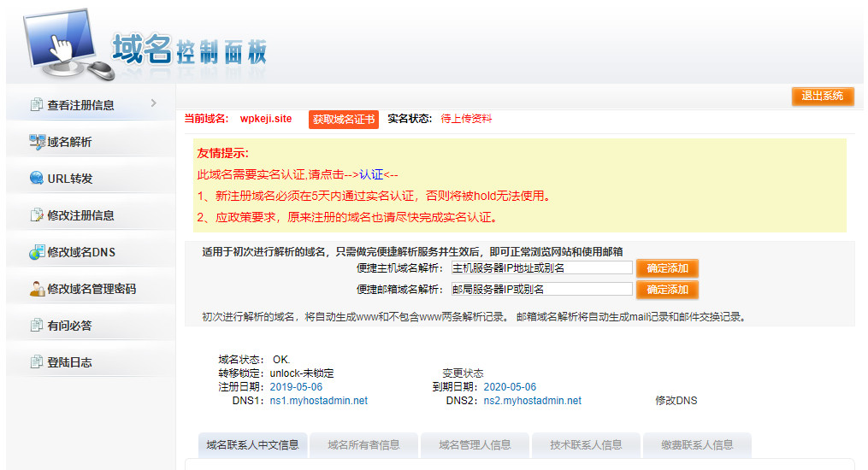The height and width of the screenshot is (470, 868).
Task: Click the 友情提示 heading
Action: (223, 153)
